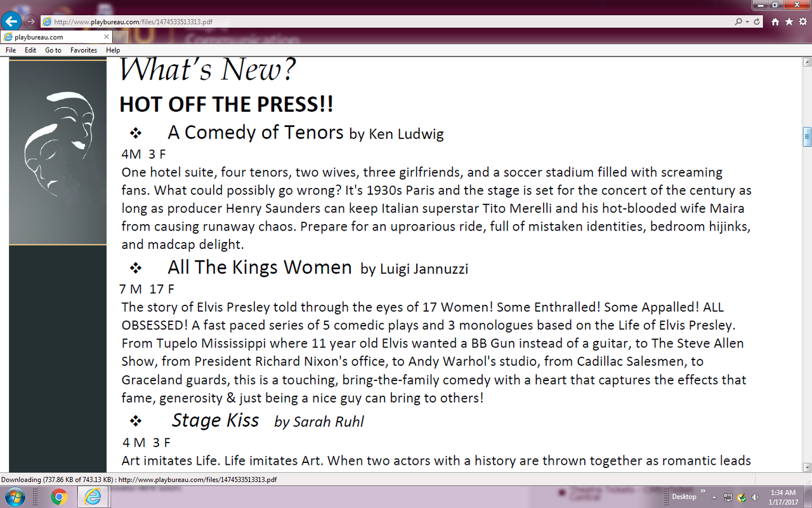Open the File menu

[x=11, y=50]
